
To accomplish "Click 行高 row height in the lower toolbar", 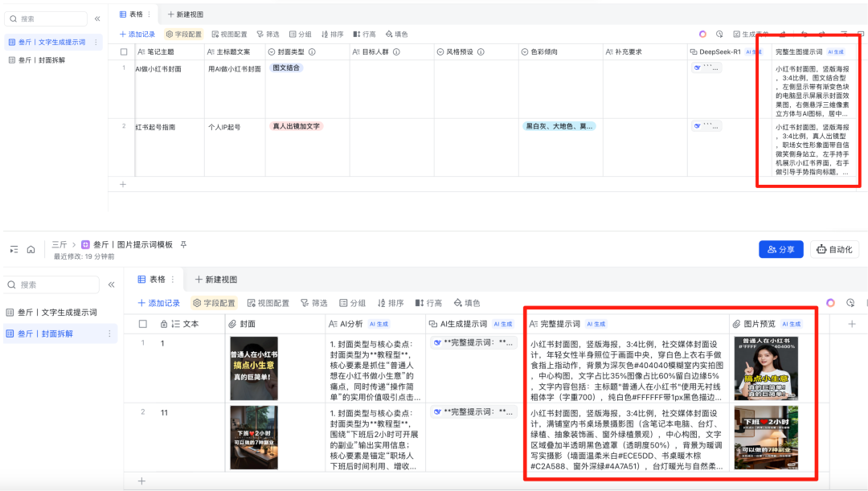I will 430,303.
